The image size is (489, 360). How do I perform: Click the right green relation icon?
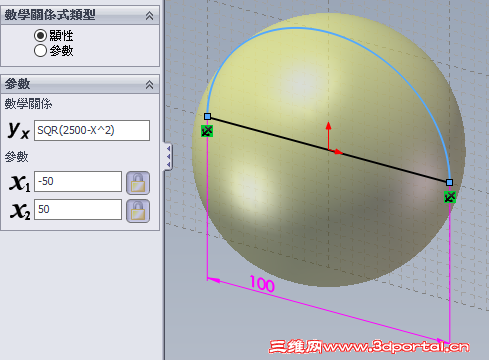point(450,197)
